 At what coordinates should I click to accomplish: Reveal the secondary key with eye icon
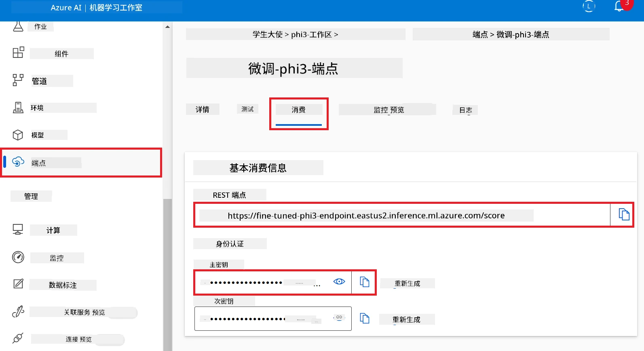(x=339, y=317)
